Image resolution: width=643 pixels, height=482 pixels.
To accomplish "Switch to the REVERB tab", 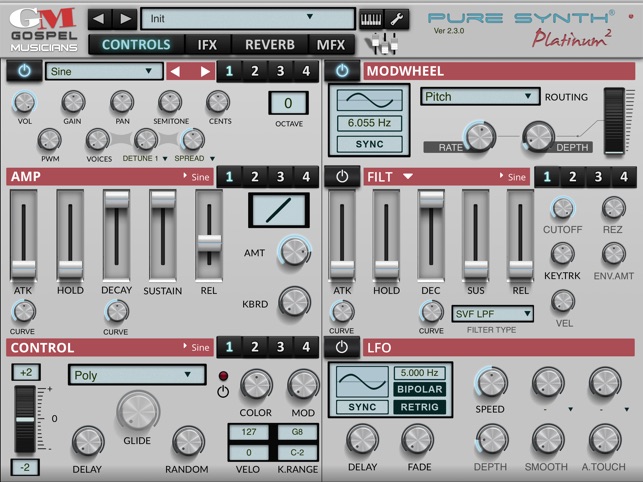I will 269,44.
